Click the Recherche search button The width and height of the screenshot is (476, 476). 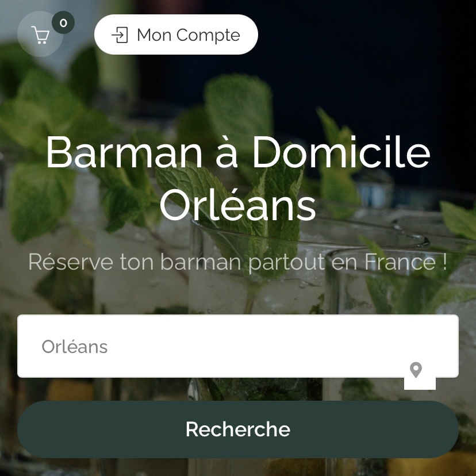237,429
